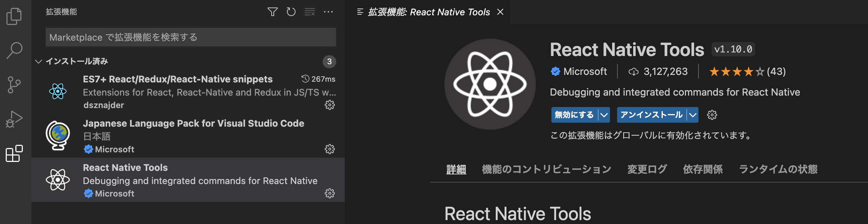Clear extension search results icon
868x224 pixels.
click(x=310, y=12)
